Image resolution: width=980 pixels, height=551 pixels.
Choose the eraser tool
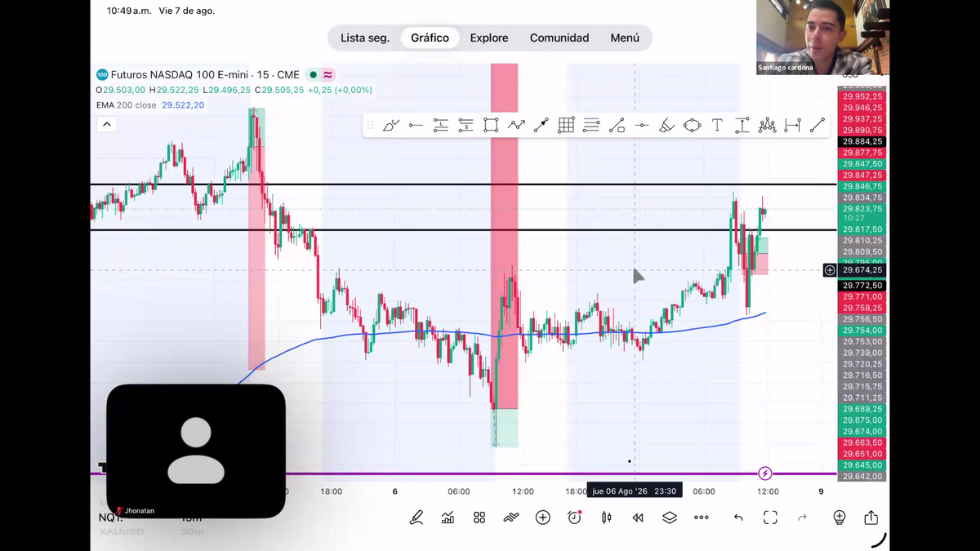pos(667,125)
